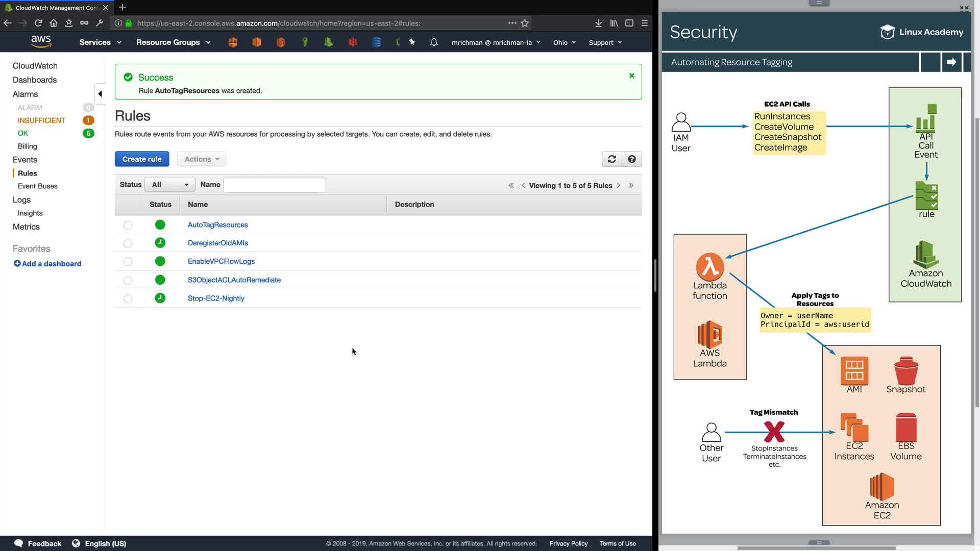The image size is (980, 551).
Task: Click the AWS logo home icon
Action: (41, 41)
